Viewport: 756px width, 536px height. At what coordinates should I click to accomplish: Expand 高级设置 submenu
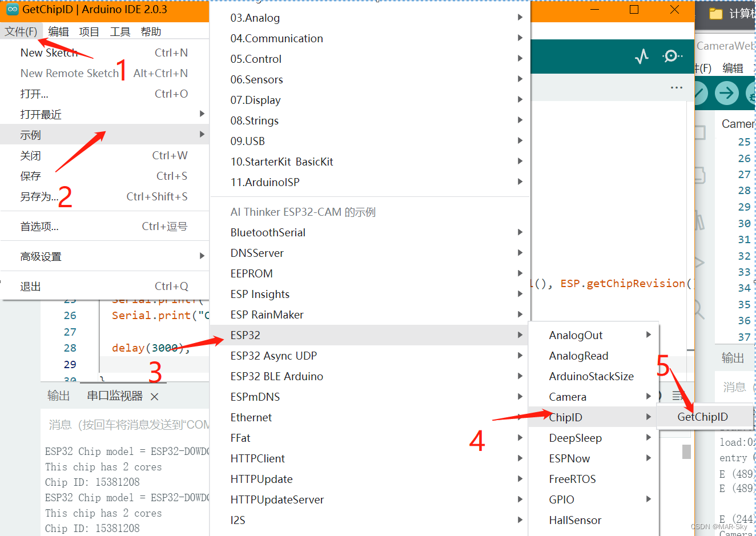click(x=104, y=256)
